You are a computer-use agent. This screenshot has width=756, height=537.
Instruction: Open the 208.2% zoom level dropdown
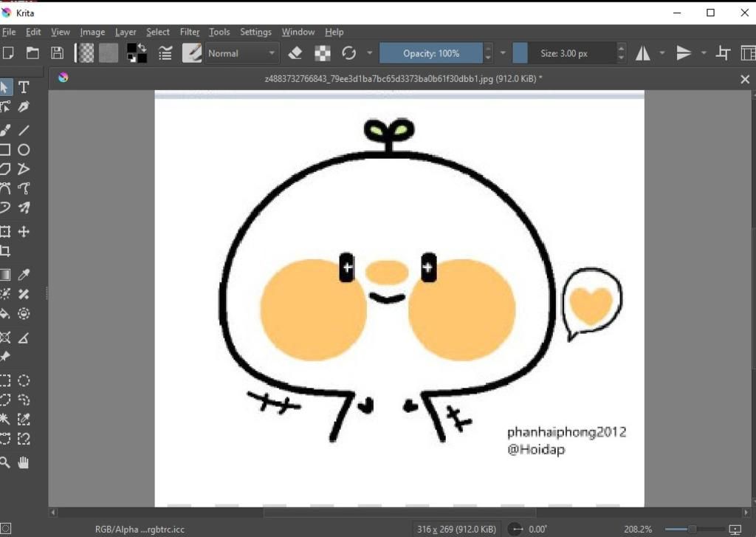pos(637,530)
